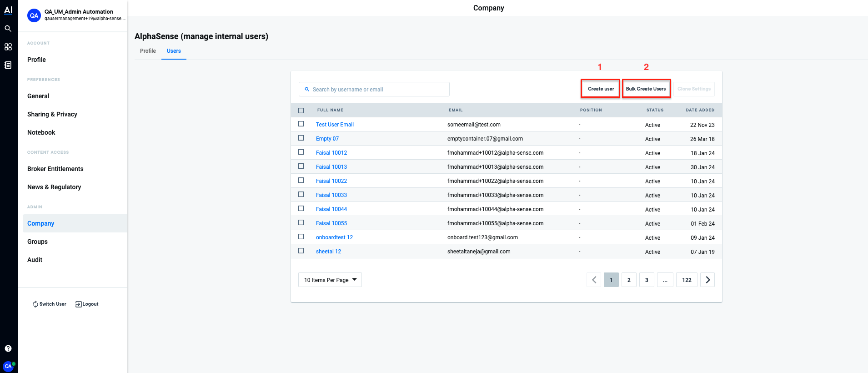Open the Faisal 10044 user link
The height and width of the screenshot is (373, 868).
tap(331, 209)
